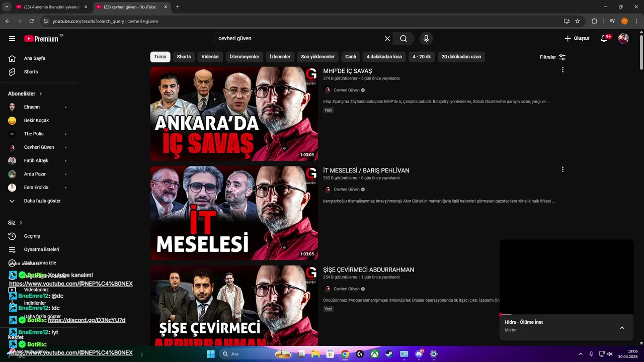
Task: Start voice search with the microphone icon
Action: point(426,39)
